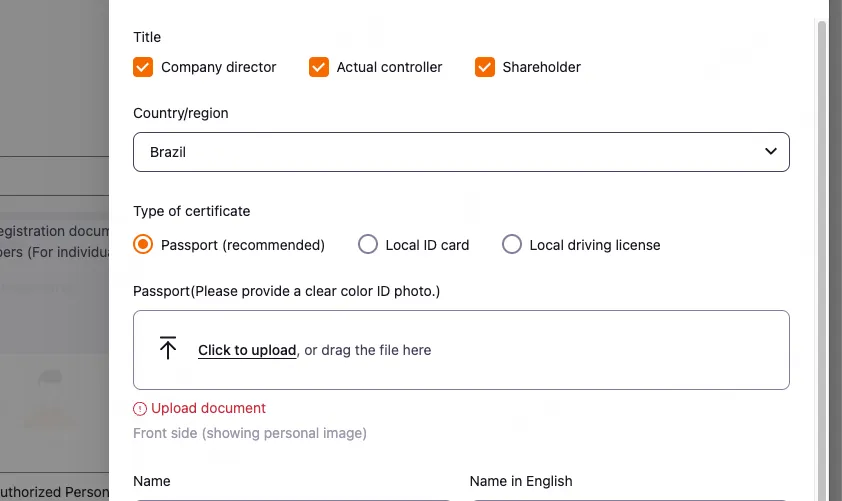The height and width of the screenshot is (501, 842).
Task: Click the "Actual controller" label text
Action: [x=389, y=67]
